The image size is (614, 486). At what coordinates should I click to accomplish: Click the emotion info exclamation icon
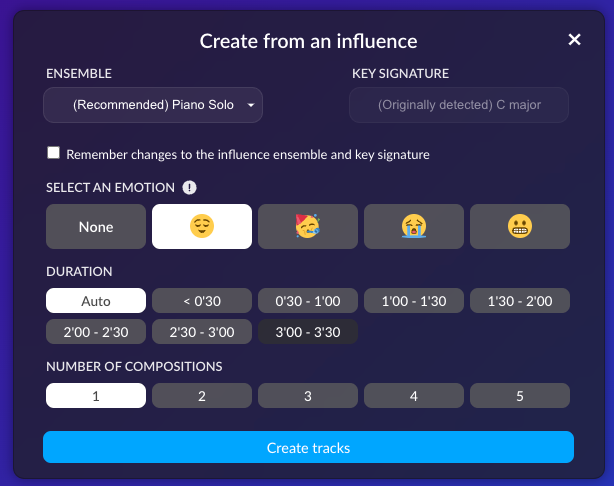pos(190,188)
